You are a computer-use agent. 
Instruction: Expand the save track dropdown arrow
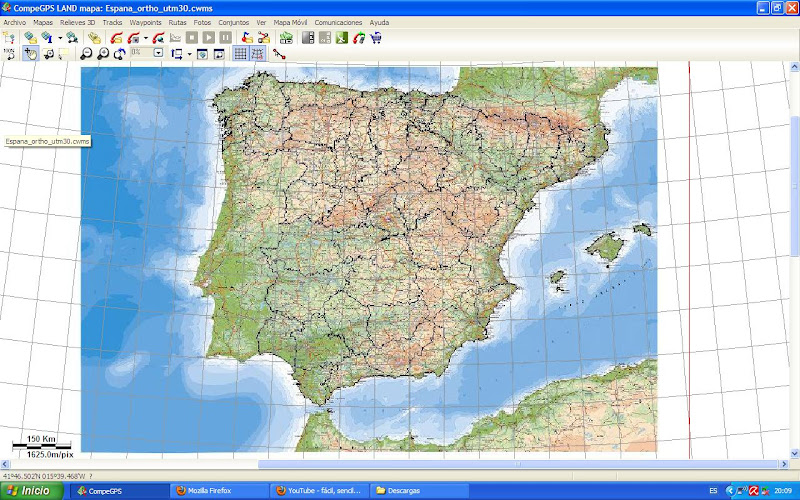point(146,38)
